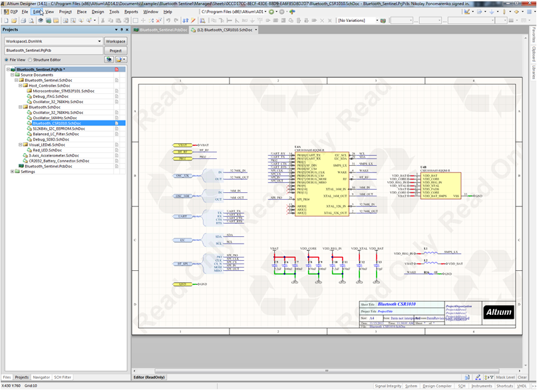Image resolution: width=537 pixels, height=392 pixels.
Task: Open the Workspace1.DsnWrk dropdown
Action: tap(99, 41)
